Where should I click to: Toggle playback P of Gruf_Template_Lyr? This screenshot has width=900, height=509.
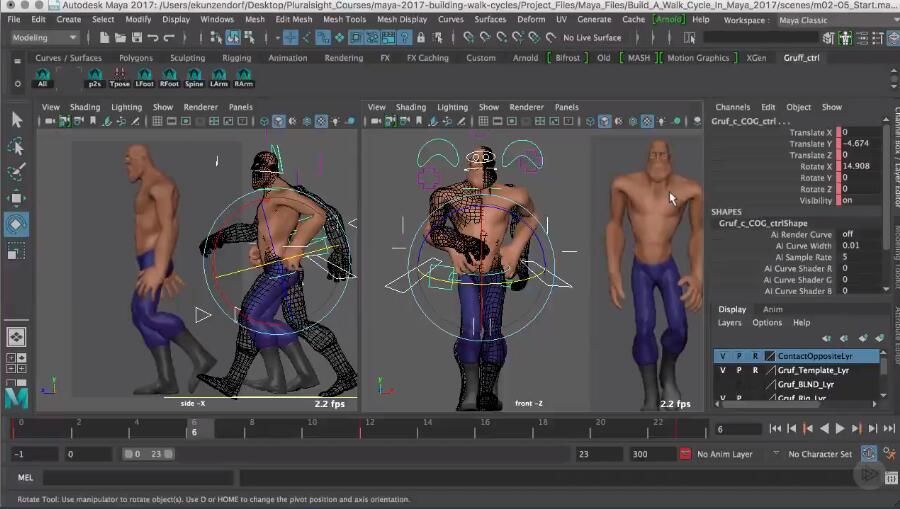tap(739, 370)
